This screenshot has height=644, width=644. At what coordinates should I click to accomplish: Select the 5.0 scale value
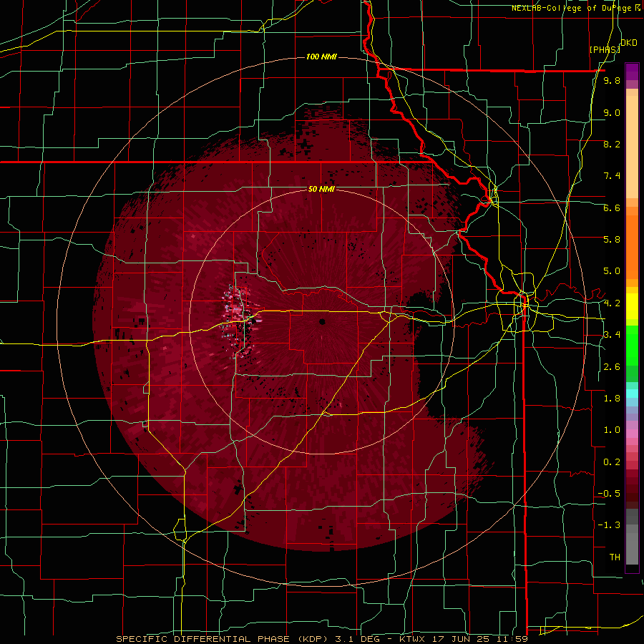pyautogui.click(x=612, y=271)
